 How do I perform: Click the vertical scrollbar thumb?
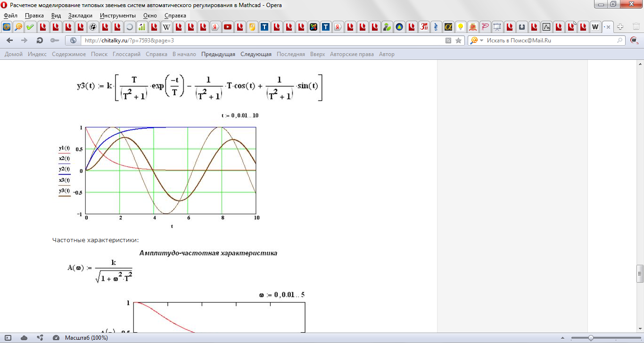coord(640,274)
